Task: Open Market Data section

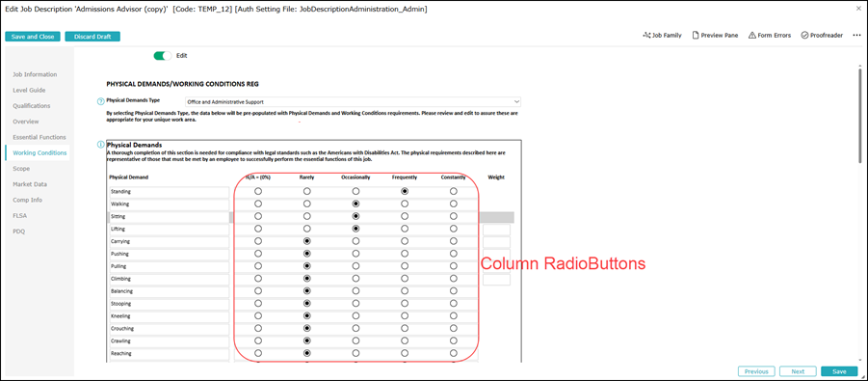Action: tap(30, 184)
